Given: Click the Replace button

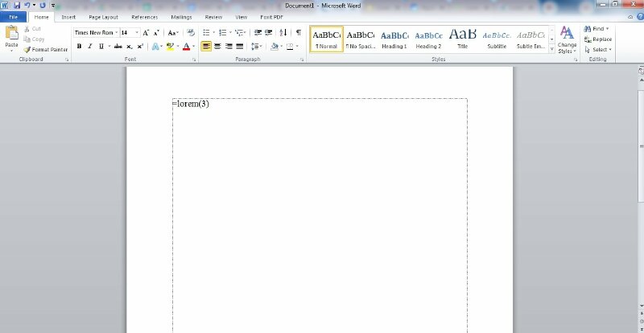Looking at the screenshot, I should [598, 39].
